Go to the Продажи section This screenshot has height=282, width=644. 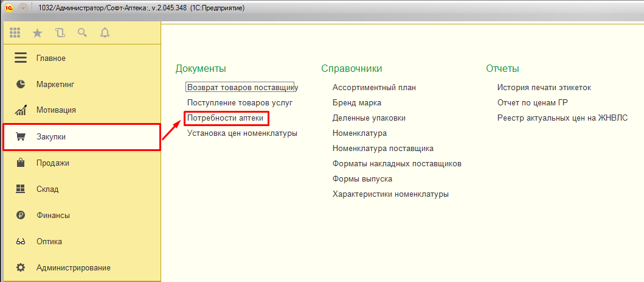(x=52, y=163)
